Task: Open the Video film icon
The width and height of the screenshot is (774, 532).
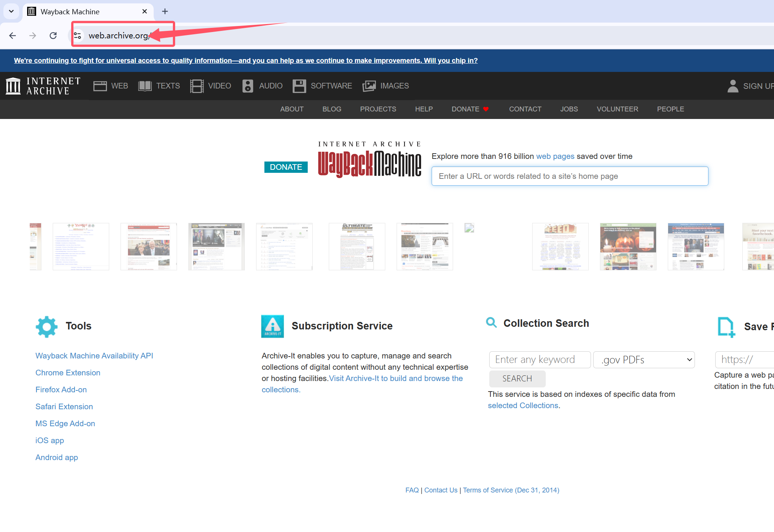Action: pos(197,86)
